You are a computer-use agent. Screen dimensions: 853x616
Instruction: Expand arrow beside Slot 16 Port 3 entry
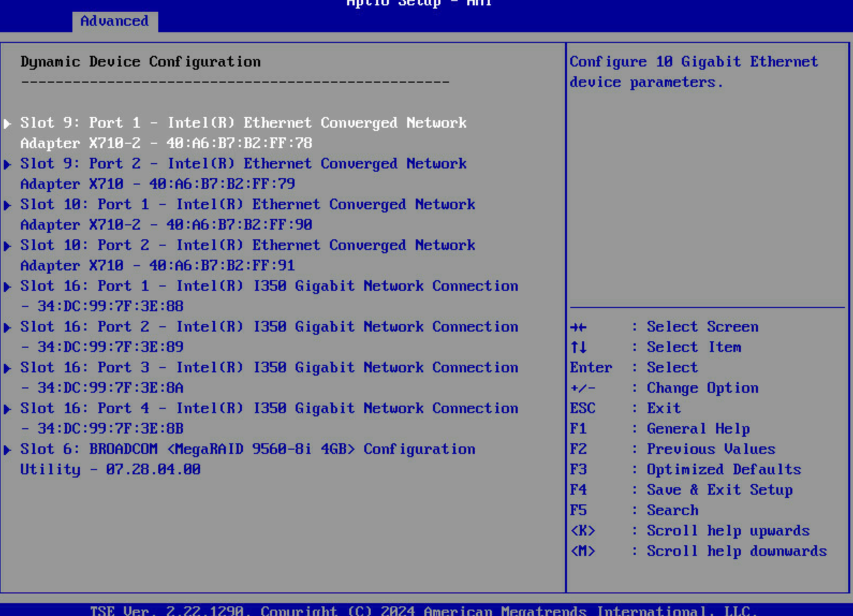click(x=8, y=368)
